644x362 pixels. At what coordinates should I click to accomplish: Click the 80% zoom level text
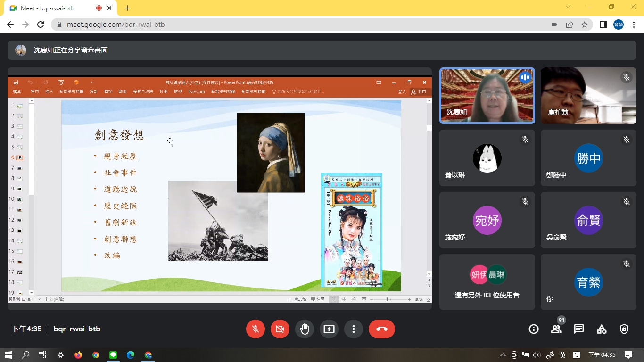pyautogui.click(x=419, y=299)
